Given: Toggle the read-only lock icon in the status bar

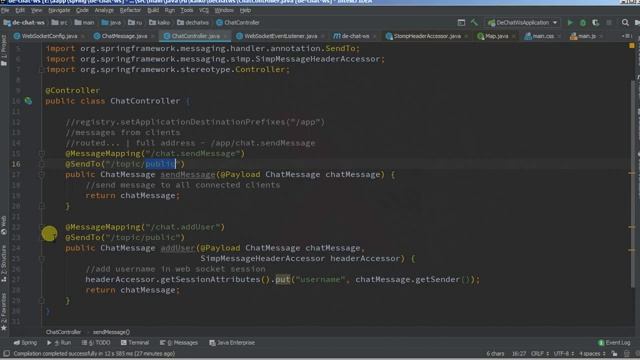Looking at the screenshot, I should tap(615, 353).
